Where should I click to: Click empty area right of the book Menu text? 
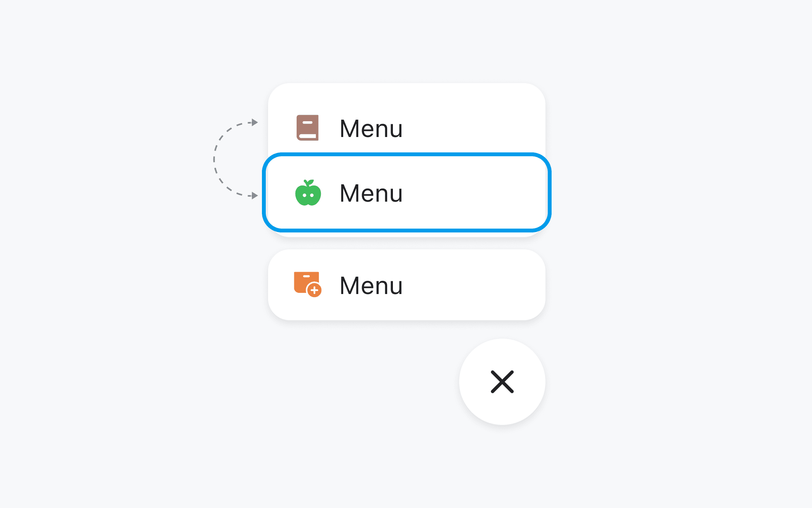pyautogui.click(x=474, y=128)
